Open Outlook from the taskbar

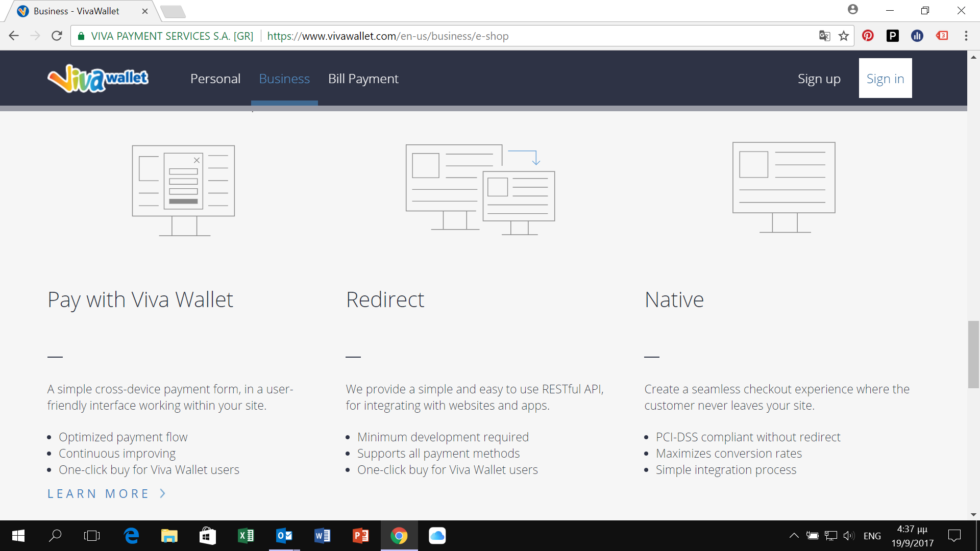284,536
